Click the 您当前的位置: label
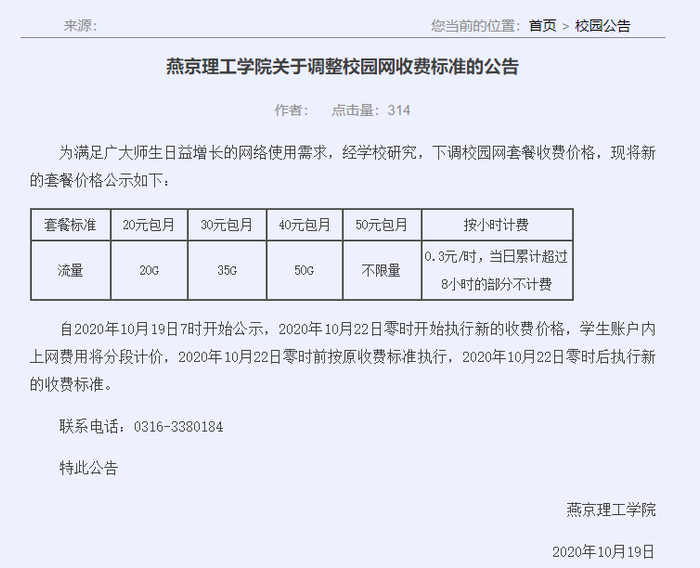The width and height of the screenshot is (700, 568). click(475, 25)
